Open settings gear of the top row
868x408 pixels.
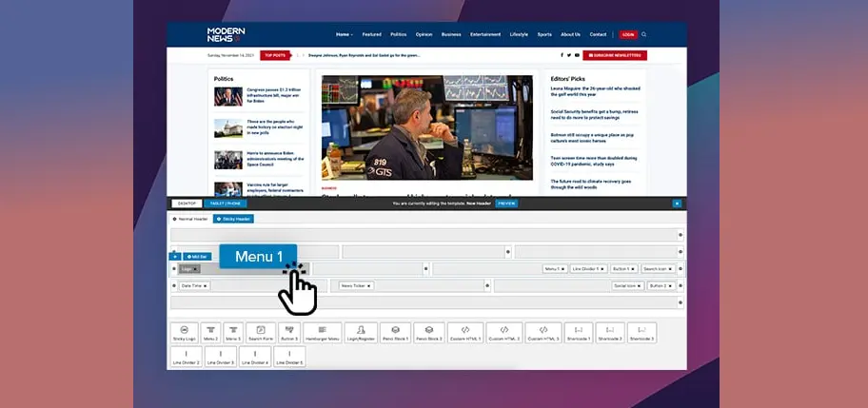pos(680,234)
